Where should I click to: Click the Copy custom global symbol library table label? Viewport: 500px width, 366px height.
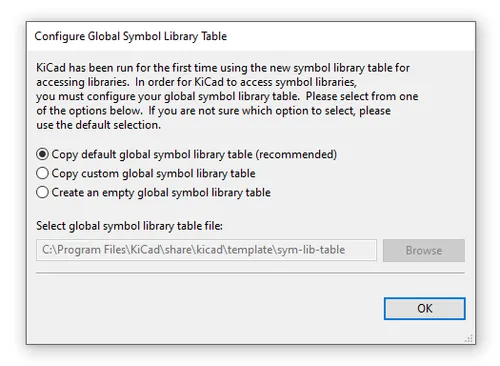coord(153,173)
